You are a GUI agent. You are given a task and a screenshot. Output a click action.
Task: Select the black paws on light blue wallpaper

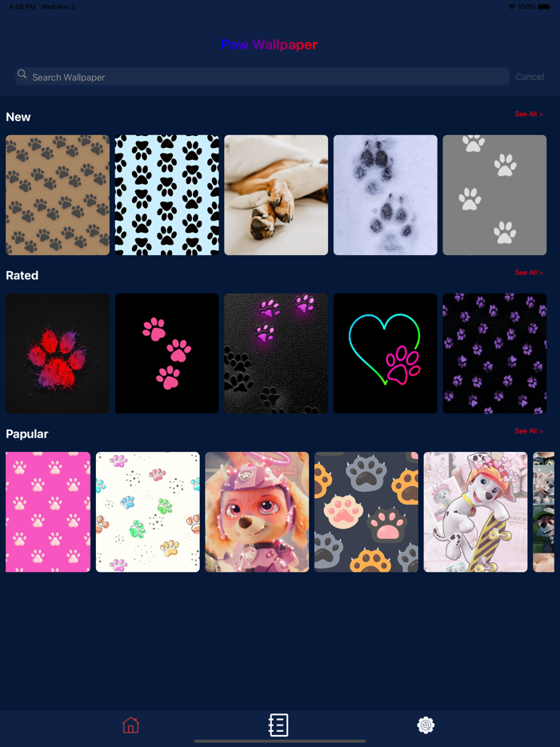[x=167, y=195]
